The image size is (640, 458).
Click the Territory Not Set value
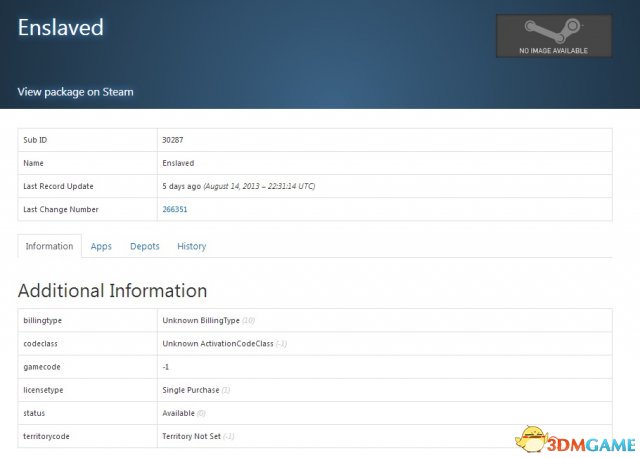pos(197,436)
